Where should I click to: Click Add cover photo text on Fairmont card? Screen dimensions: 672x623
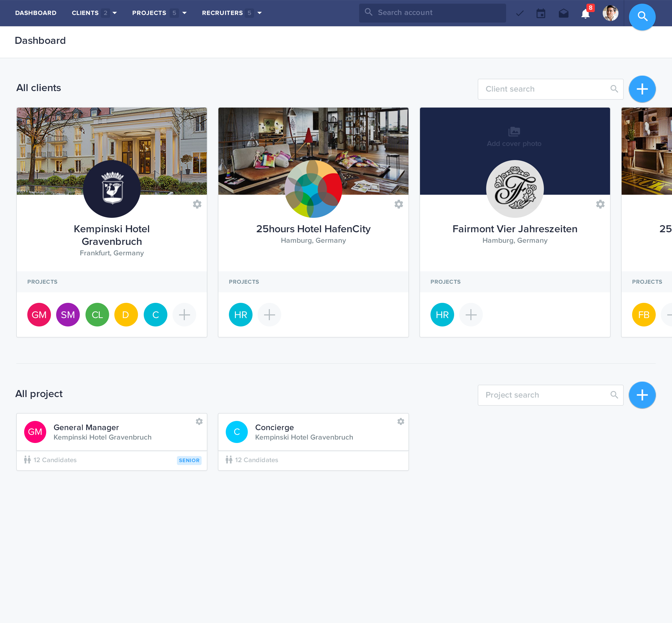(x=514, y=144)
